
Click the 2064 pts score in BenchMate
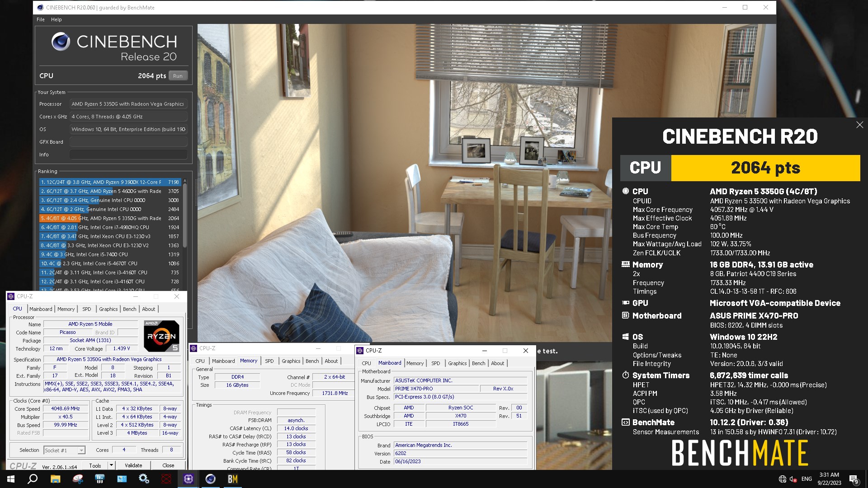click(765, 168)
